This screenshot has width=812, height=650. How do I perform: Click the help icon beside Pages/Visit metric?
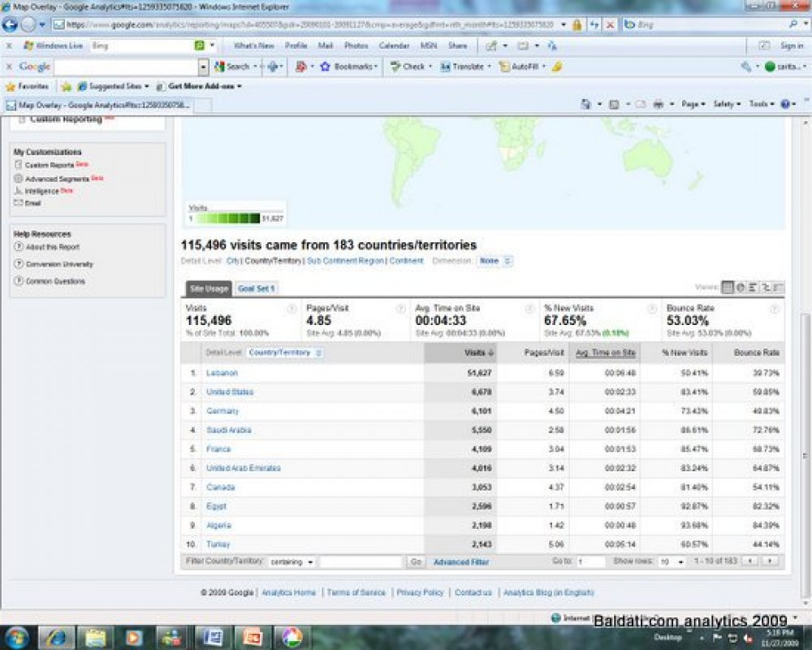(401, 309)
